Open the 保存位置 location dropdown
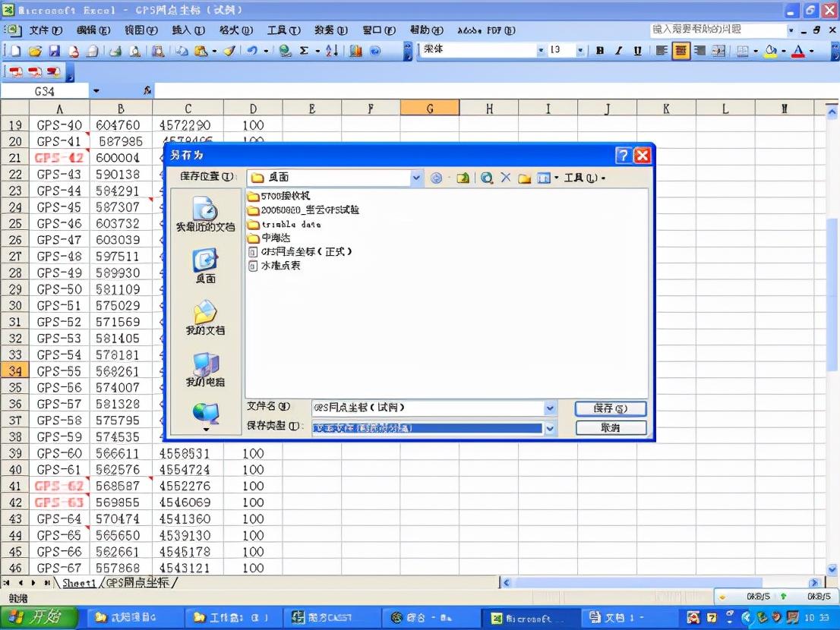Screen dimensions: 840x630 pos(415,177)
